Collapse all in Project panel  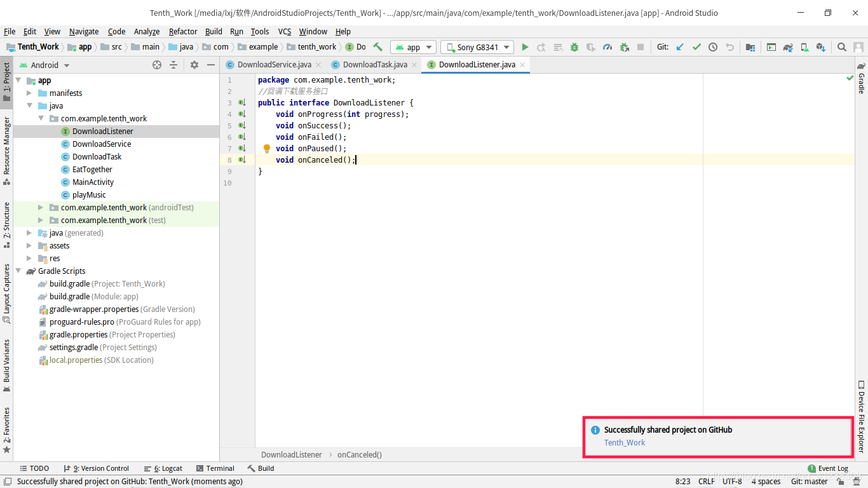click(x=173, y=65)
